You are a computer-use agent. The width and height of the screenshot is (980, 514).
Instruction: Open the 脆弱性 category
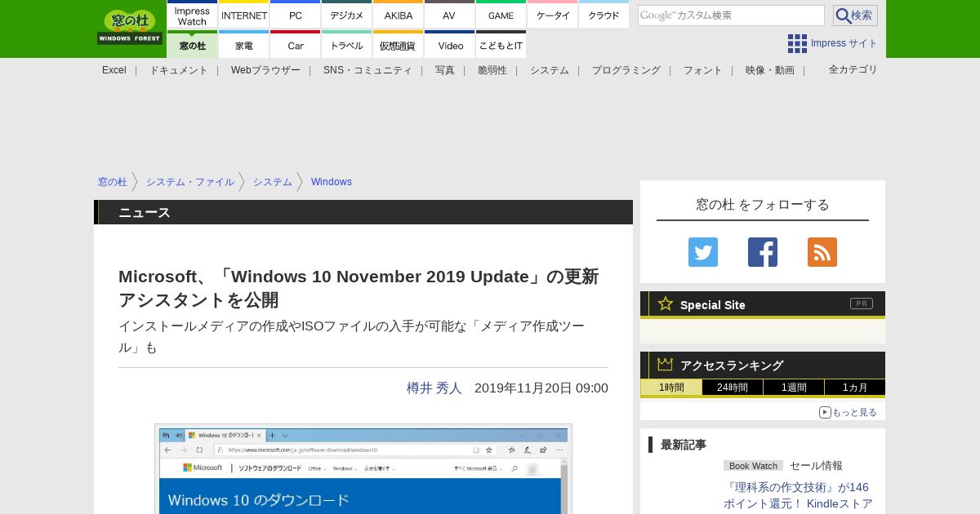click(492, 70)
